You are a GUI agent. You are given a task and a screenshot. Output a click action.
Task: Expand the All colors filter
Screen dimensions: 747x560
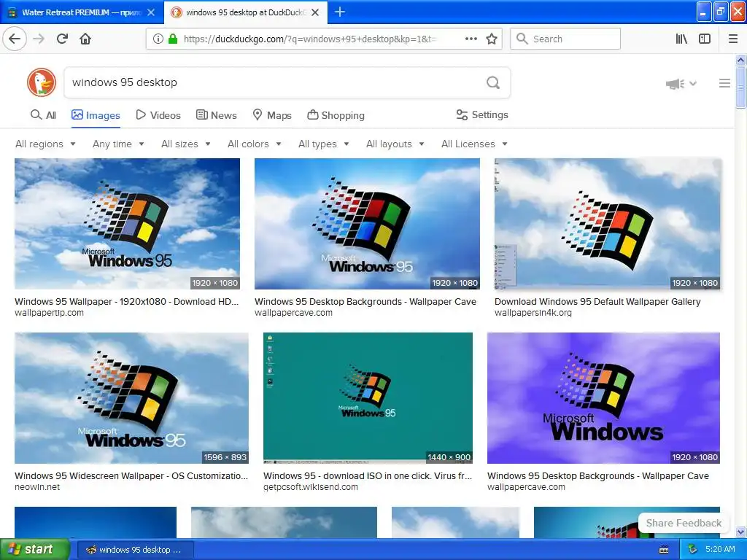255,144
